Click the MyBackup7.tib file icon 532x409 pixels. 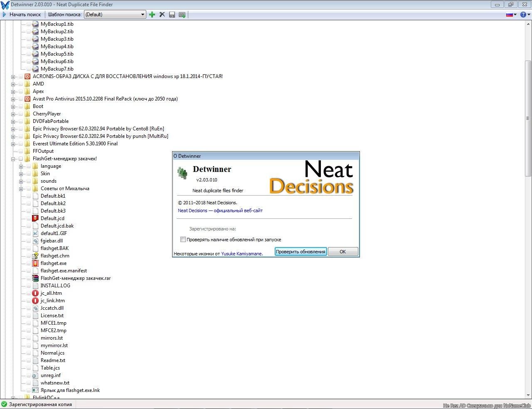[35, 69]
